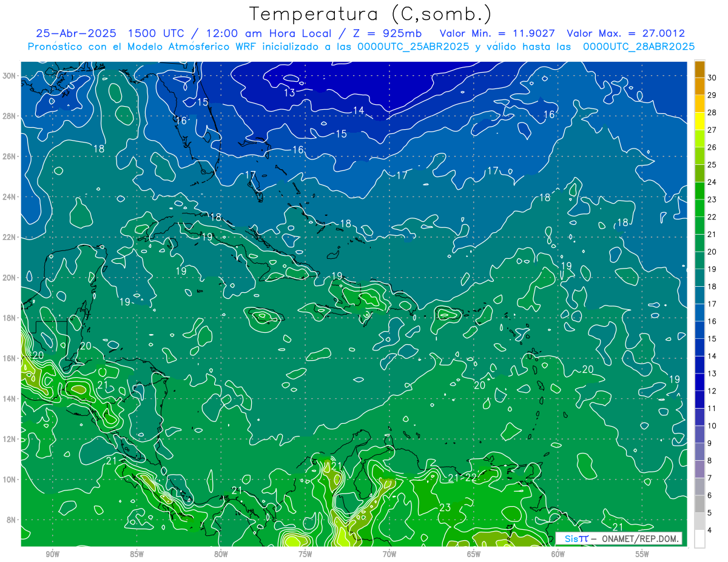Click the "85W" longitude axis label
728x562 pixels.
coord(136,554)
